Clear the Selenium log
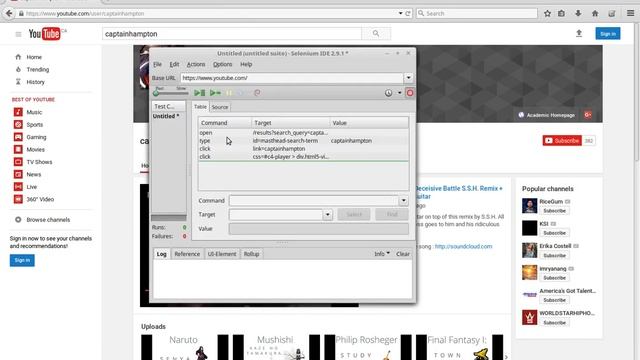Image resolution: width=640 pixels, height=360 pixels. [x=403, y=254]
